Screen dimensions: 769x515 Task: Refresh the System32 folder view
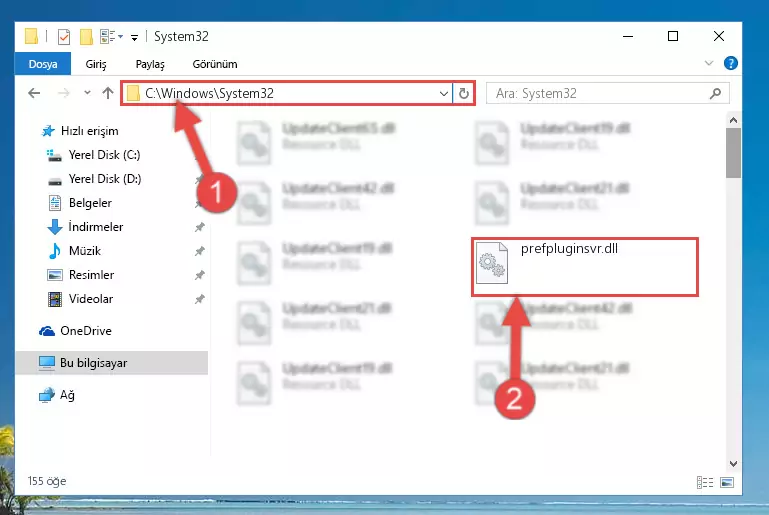pyautogui.click(x=463, y=93)
